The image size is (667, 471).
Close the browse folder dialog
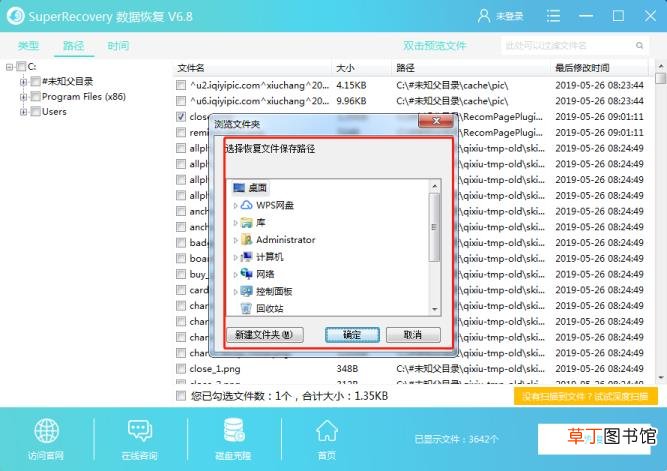(x=436, y=121)
